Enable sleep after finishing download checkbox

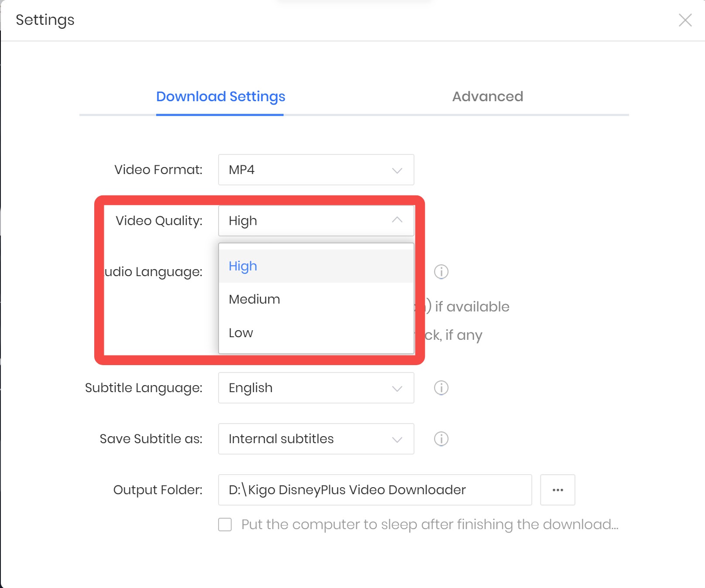click(225, 524)
